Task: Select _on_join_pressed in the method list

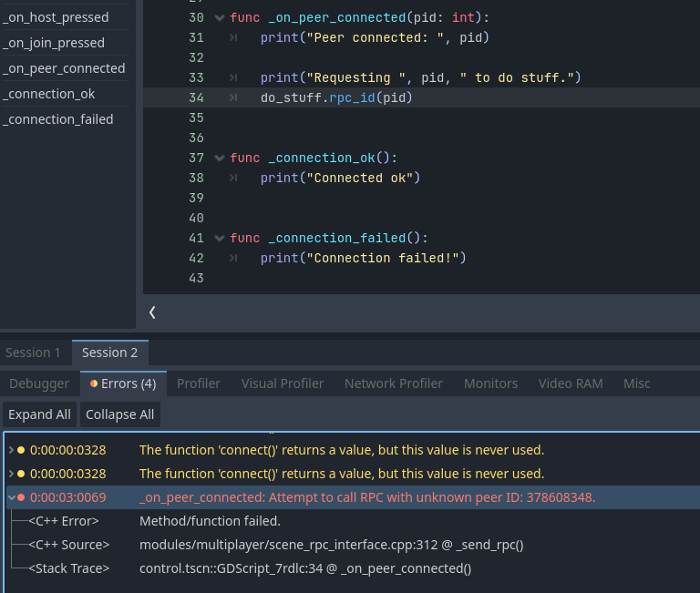Action: [x=54, y=43]
